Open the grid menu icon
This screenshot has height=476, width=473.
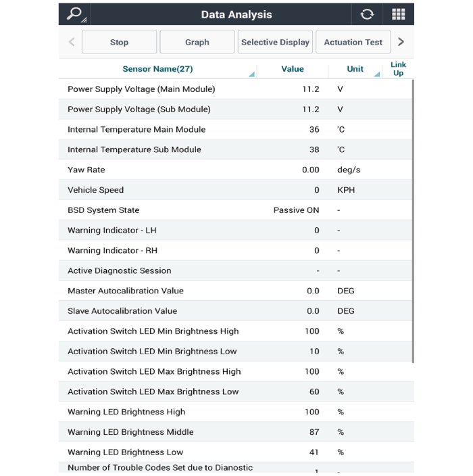pos(399,14)
